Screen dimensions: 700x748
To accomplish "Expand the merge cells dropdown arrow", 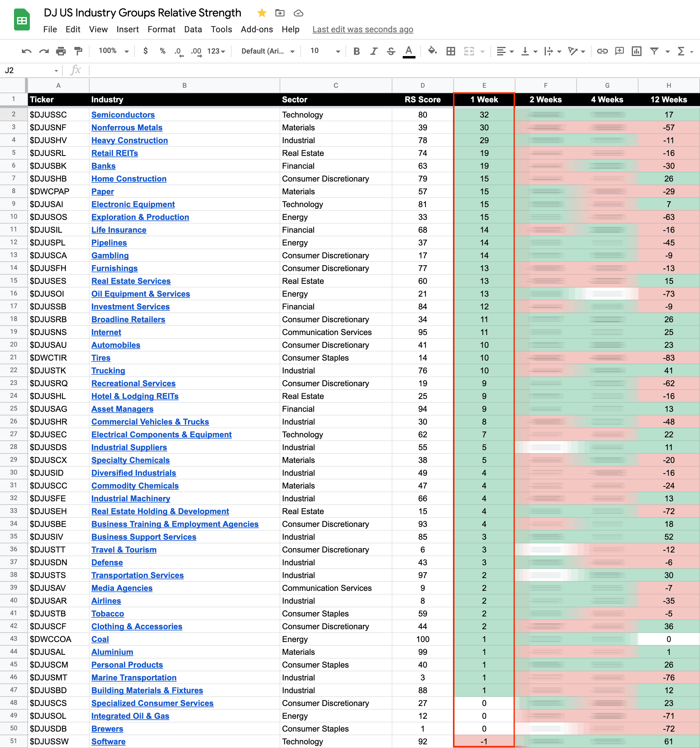I will (483, 51).
